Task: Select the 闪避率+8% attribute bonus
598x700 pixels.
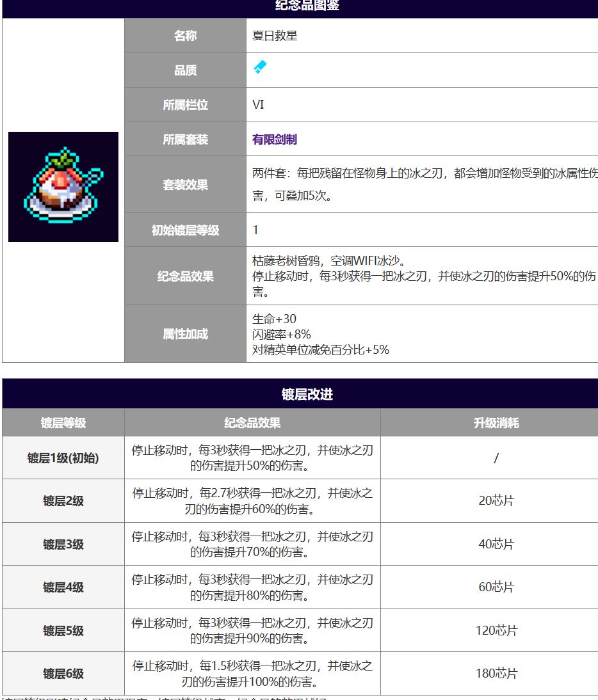Action: point(281,335)
